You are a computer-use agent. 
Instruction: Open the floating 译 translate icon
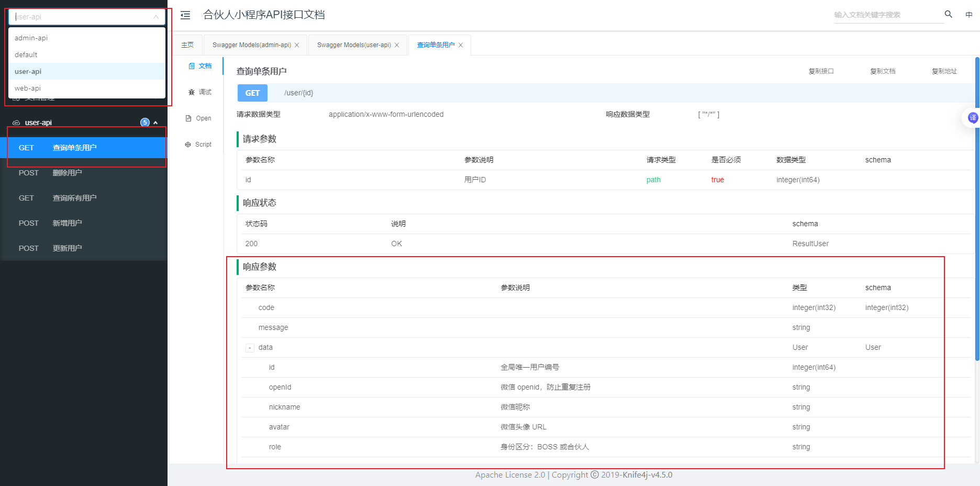point(972,117)
